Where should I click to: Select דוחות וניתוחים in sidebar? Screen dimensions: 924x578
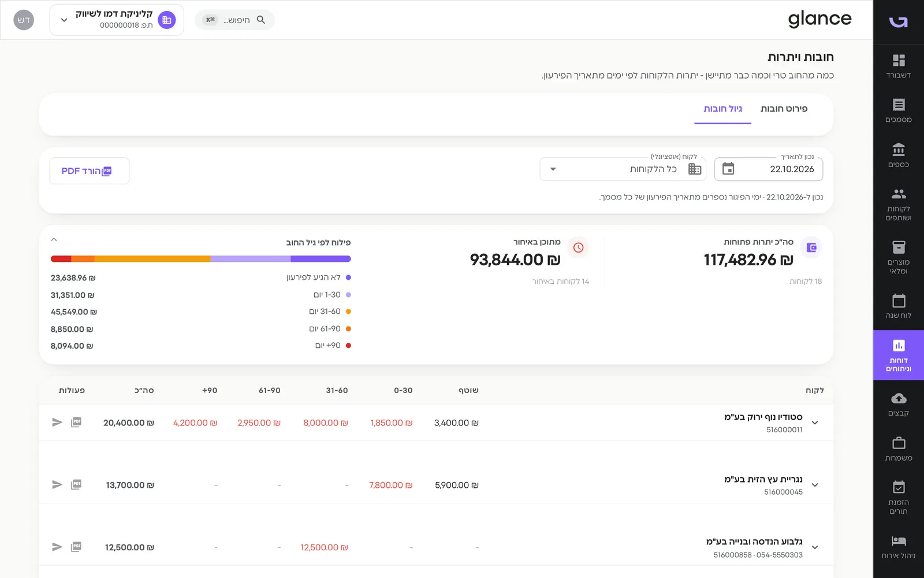click(x=899, y=355)
